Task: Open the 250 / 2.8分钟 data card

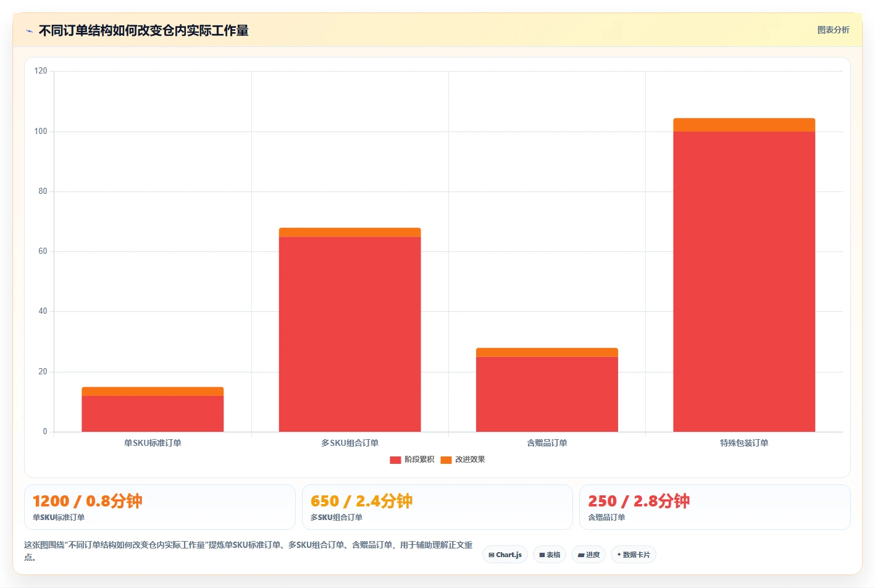Action: pyautogui.click(x=715, y=507)
